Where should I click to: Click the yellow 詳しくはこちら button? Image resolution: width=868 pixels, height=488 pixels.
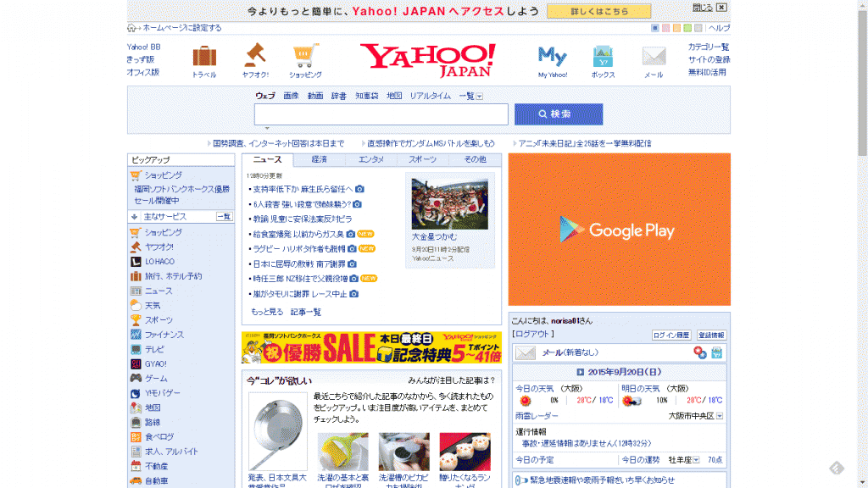tap(598, 11)
